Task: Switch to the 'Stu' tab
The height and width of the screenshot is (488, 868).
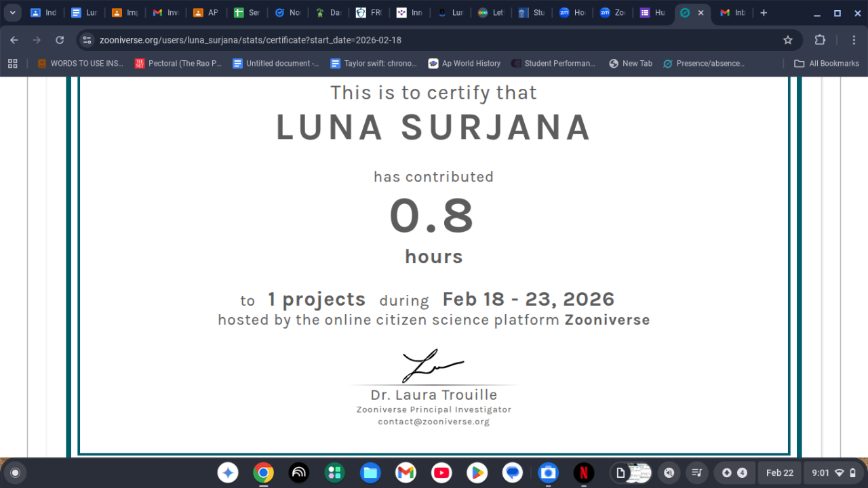Action: (532, 13)
